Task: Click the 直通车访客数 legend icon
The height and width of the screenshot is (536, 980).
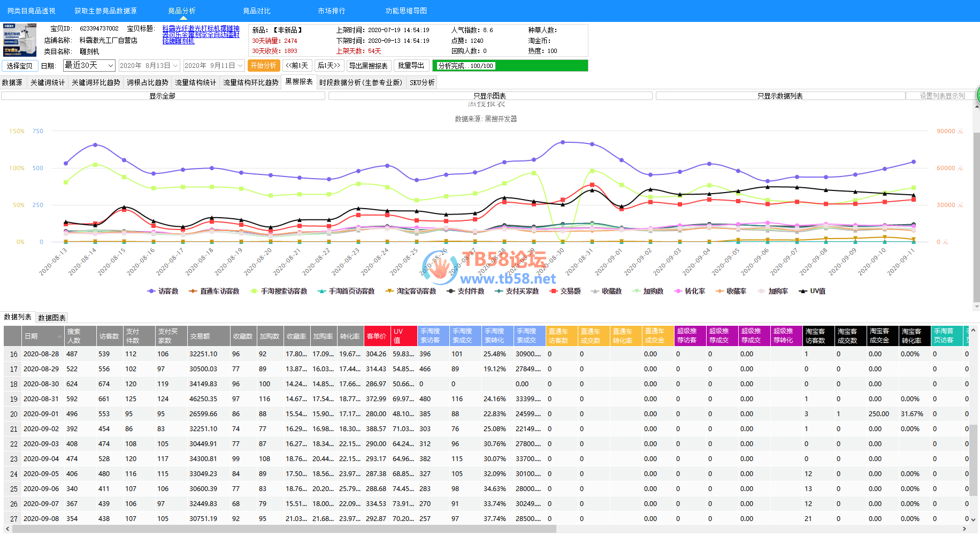Action: [x=193, y=292]
